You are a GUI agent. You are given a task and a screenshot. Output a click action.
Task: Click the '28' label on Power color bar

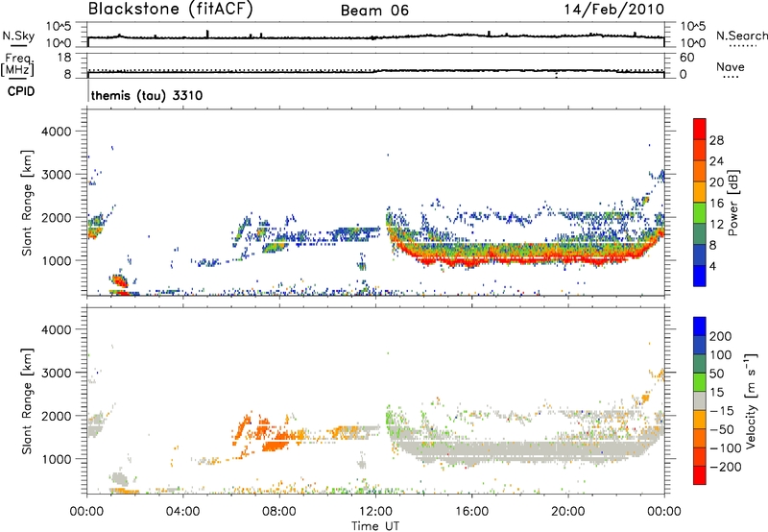point(716,140)
